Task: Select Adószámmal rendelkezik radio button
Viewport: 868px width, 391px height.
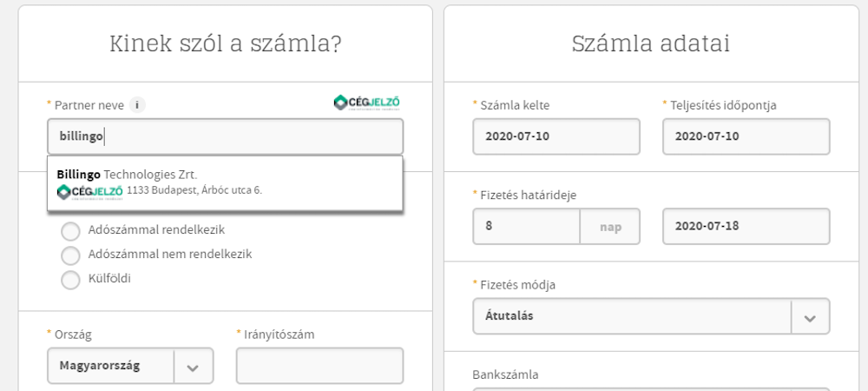Action: [x=70, y=230]
